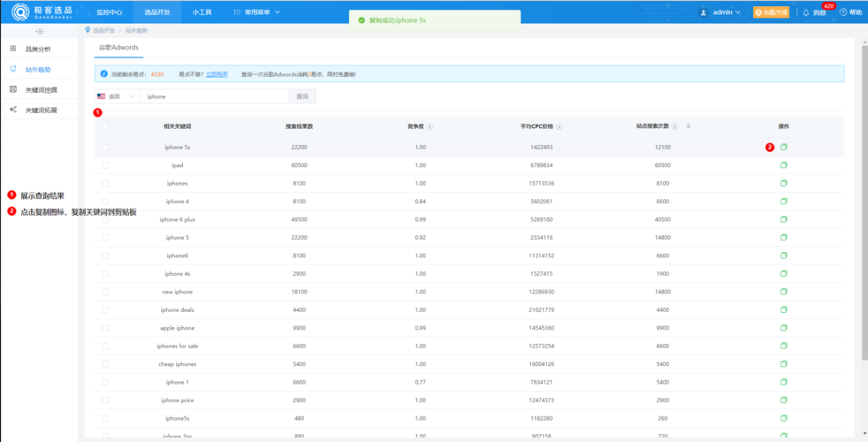Follow the 立即购买 link

click(217, 73)
